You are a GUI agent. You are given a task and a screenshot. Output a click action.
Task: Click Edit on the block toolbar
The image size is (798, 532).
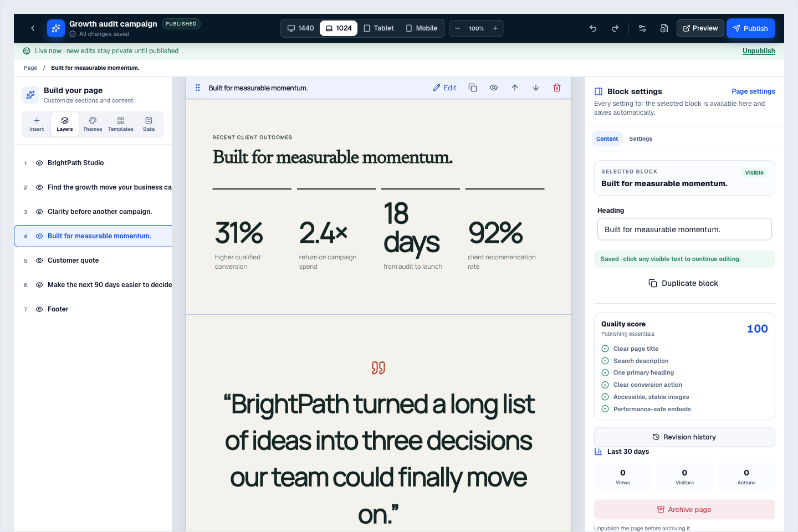click(x=444, y=88)
